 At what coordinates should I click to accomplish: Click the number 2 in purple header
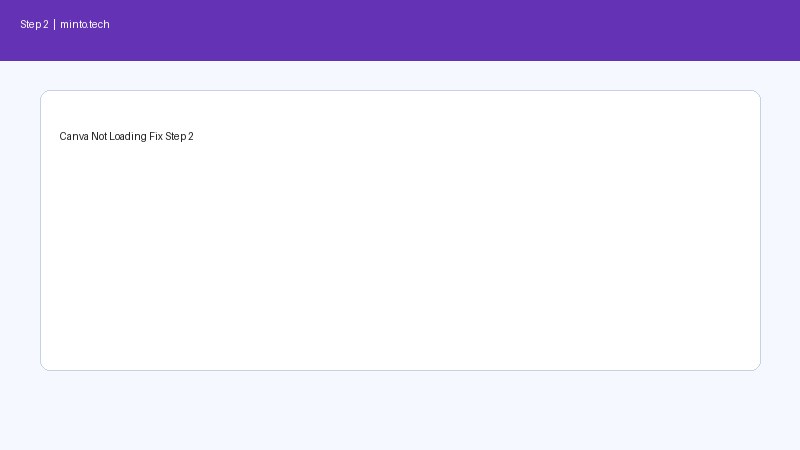tap(46, 24)
